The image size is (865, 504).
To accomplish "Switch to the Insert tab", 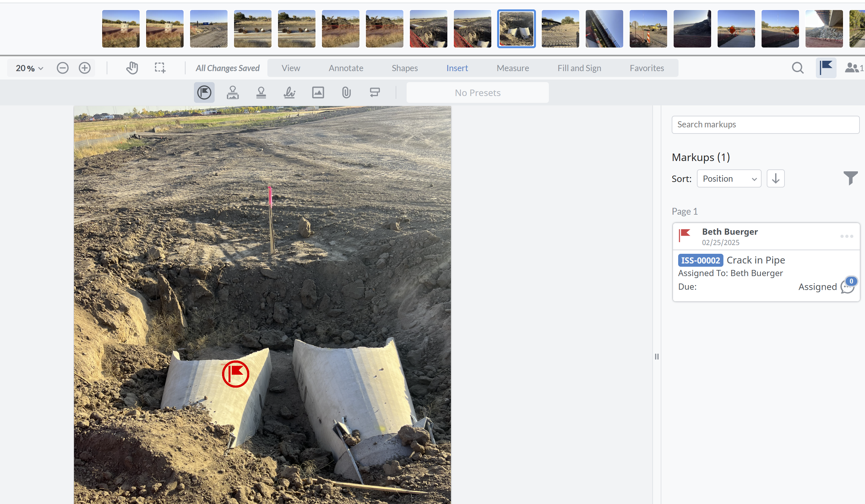I will 457,68.
